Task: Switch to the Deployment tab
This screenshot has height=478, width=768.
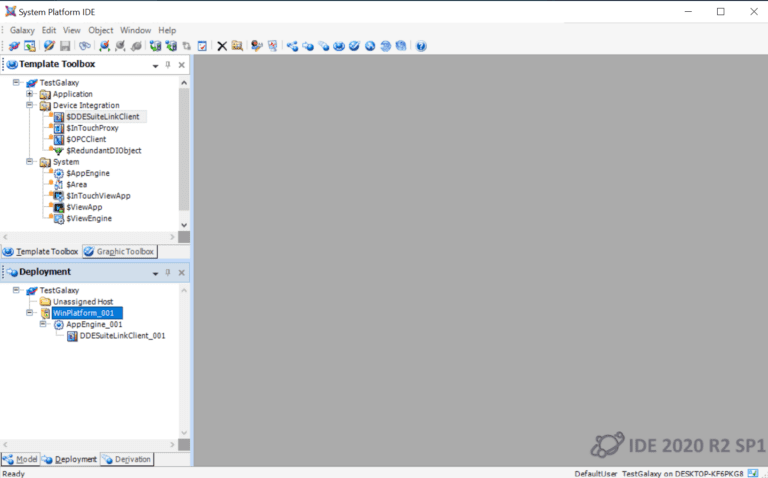Action: tap(70, 459)
